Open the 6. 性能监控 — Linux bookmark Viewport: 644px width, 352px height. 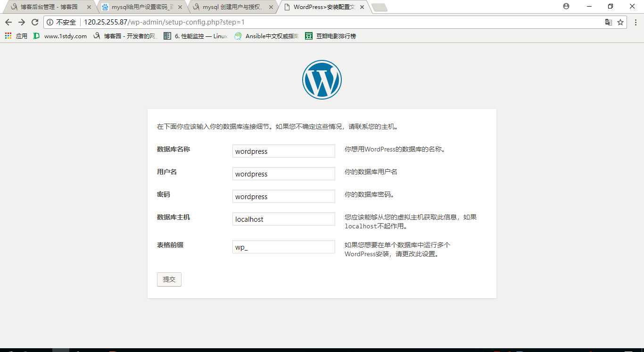196,36
